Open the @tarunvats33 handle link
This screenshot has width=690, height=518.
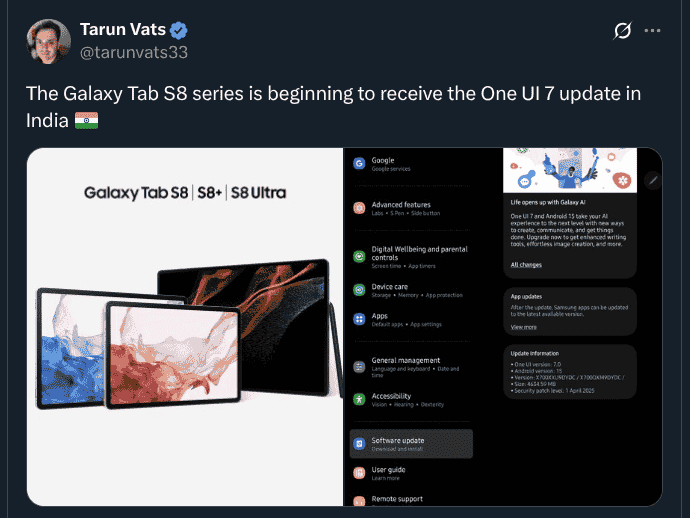click(134, 52)
